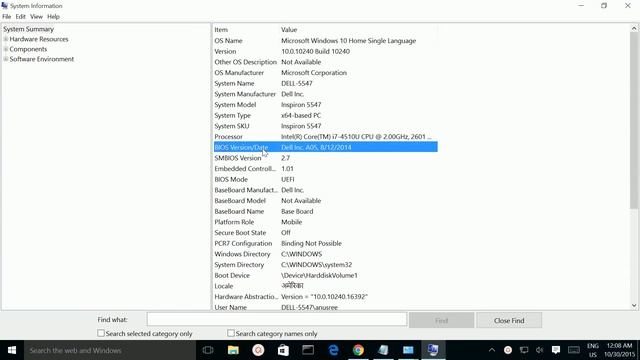640x360 pixels.
Task: Click the Close Find button
Action: pyautogui.click(x=509, y=320)
